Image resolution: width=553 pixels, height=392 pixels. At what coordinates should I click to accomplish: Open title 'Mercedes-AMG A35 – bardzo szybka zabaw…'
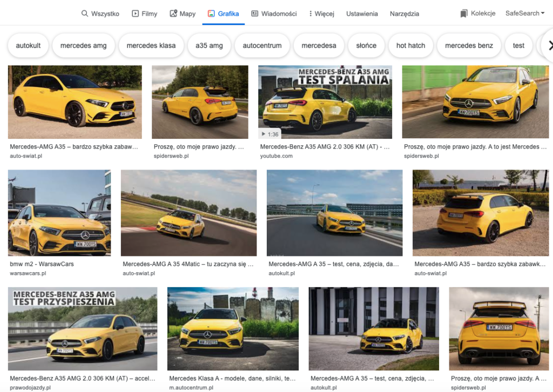click(73, 147)
